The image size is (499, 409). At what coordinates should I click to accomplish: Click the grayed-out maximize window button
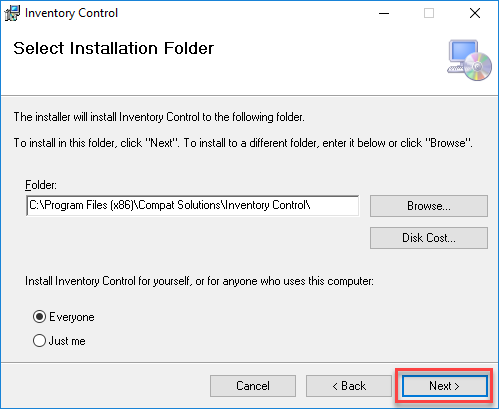[x=429, y=13]
